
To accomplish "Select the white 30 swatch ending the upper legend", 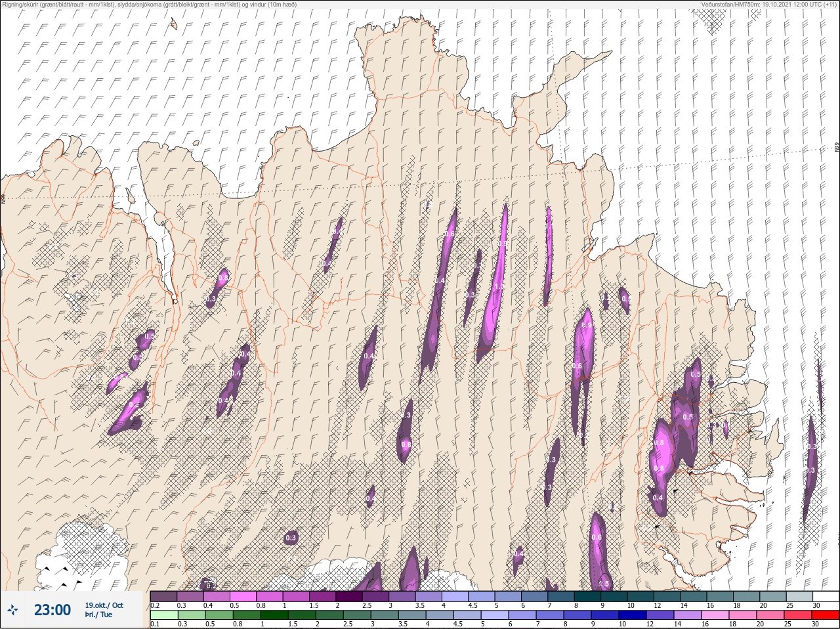I will [826, 596].
